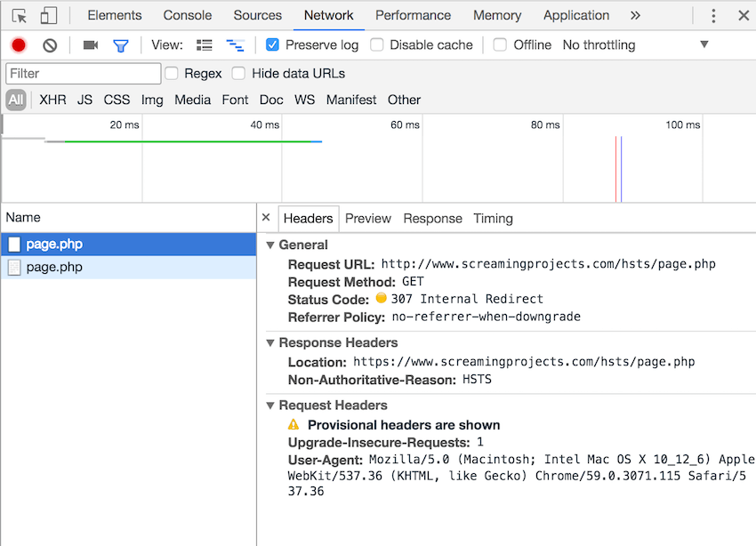The height and width of the screenshot is (546, 756).
Task: Collapse the Request Headers section
Action: click(x=270, y=405)
